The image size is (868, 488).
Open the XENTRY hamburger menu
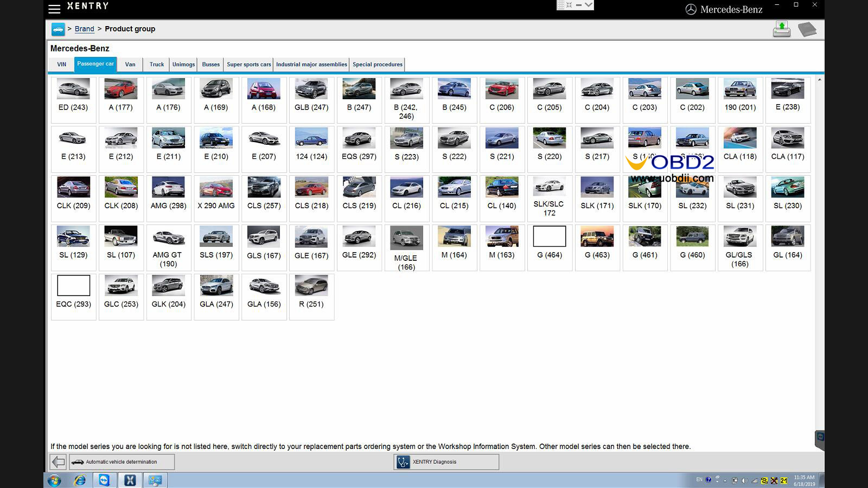click(x=54, y=9)
